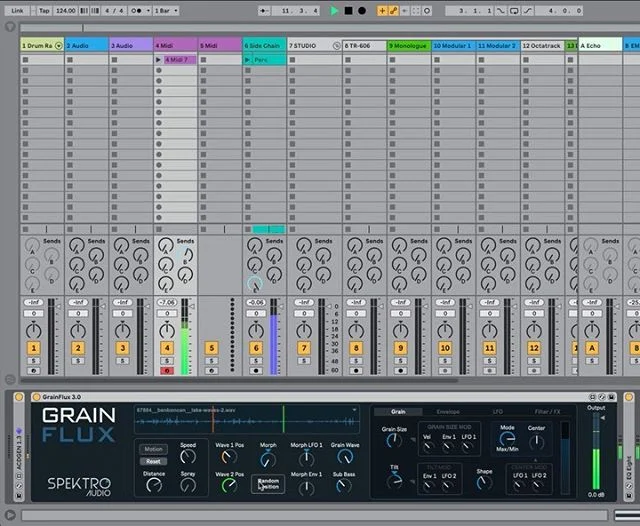Image resolution: width=640 pixels, height=526 pixels.
Task: Click the Grain Size knob
Action: point(393,440)
